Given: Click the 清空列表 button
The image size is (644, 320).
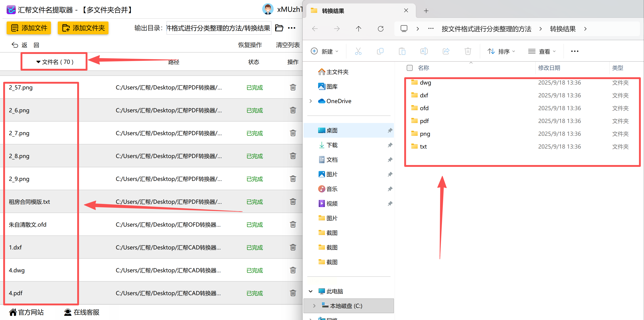Looking at the screenshot, I should point(288,45).
